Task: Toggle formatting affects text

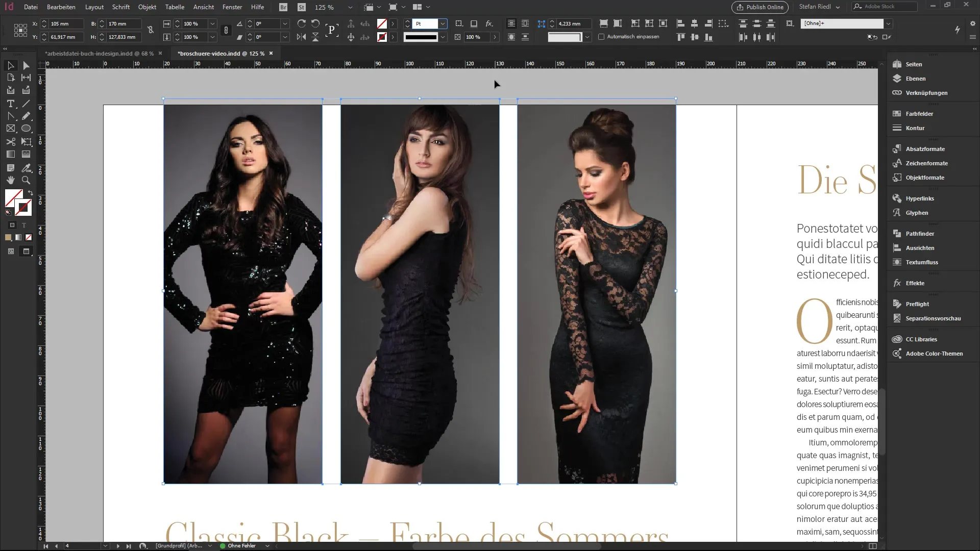Action: point(23,225)
